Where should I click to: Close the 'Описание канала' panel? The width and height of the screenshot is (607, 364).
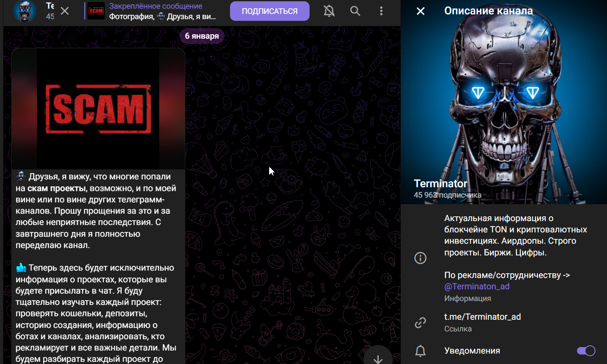click(420, 11)
